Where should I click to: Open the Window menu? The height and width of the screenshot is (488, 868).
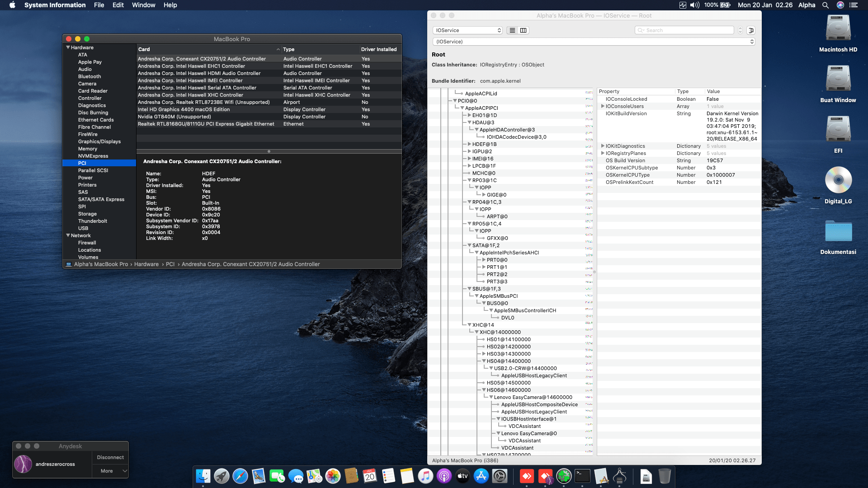(143, 5)
